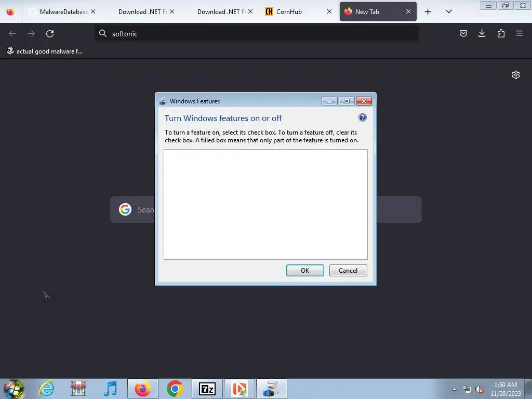
Task: Minimize the Windows Features dialog
Action: [329, 101]
